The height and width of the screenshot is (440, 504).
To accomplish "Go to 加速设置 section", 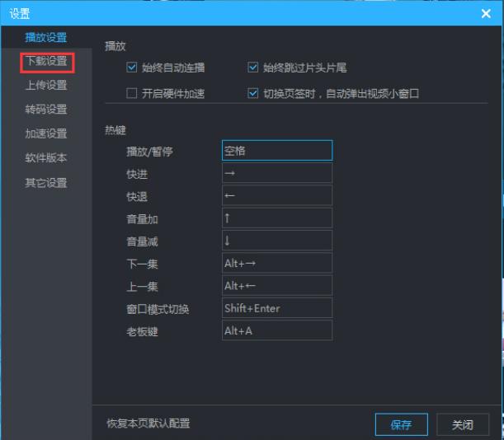I will click(46, 133).
